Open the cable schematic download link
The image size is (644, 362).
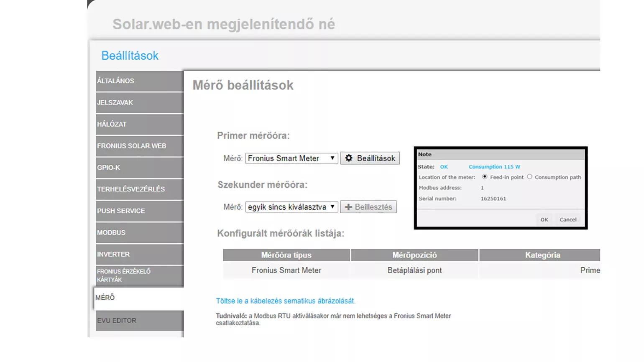pos(286,301)
